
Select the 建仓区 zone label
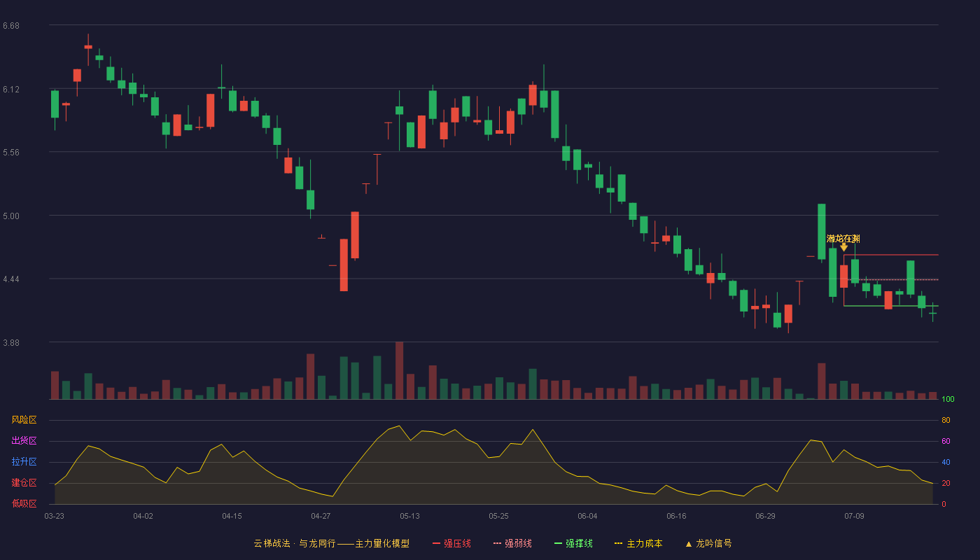point(24,483)
